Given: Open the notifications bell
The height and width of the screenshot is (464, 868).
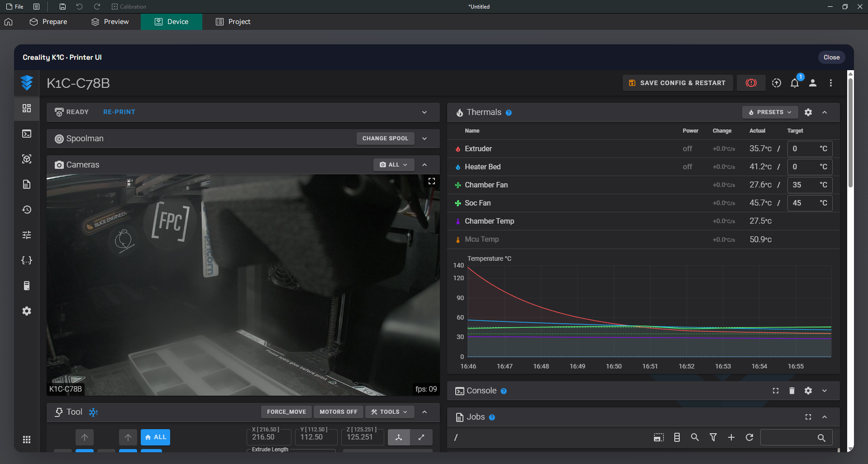Looking at the screenshot, I should [x=795, y=83].
